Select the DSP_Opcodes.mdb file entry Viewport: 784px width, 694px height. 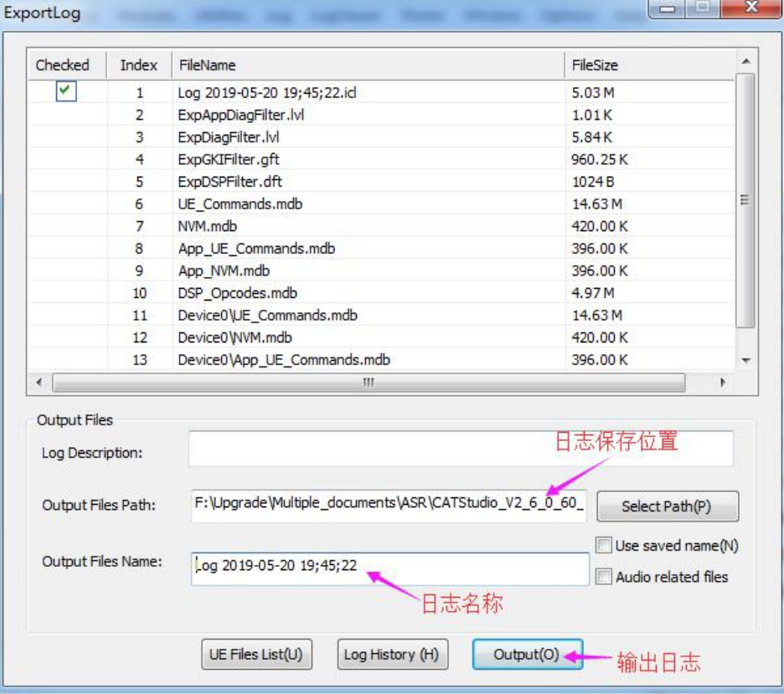pos(237,293)
